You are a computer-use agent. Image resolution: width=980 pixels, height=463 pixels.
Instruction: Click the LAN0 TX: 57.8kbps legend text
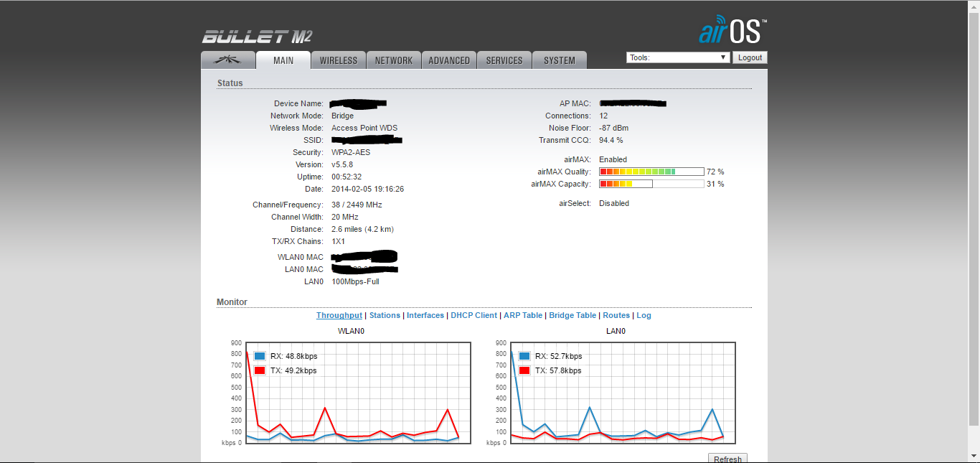pyautogui.click(x=558, y=370)
